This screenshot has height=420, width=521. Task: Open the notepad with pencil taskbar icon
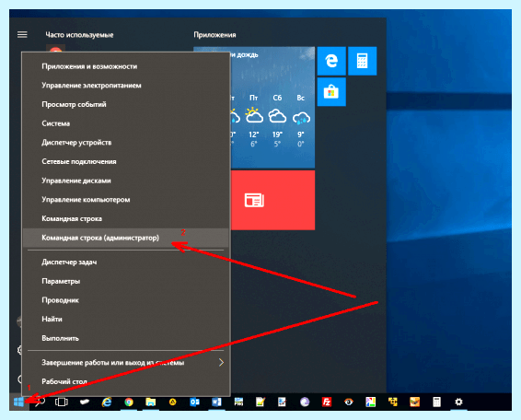[260, 402]
